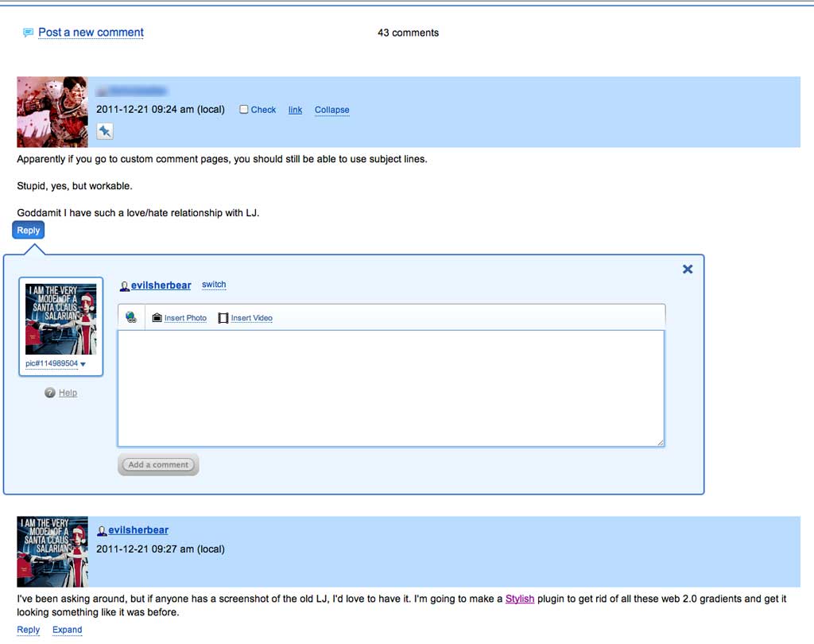Click the resize grip corner of the comment box
This screenshot has height=644, width=814.
coord(660,443)
